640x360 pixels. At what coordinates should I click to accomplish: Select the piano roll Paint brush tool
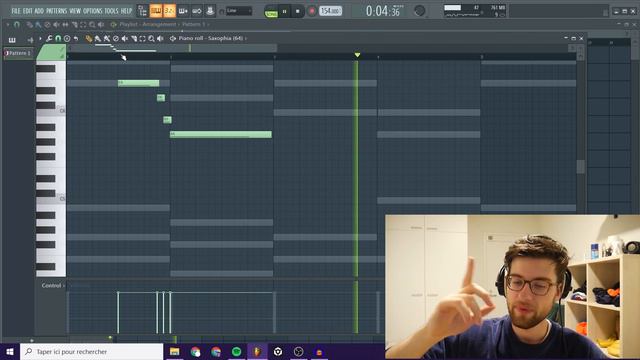click(x=98, y=38)
